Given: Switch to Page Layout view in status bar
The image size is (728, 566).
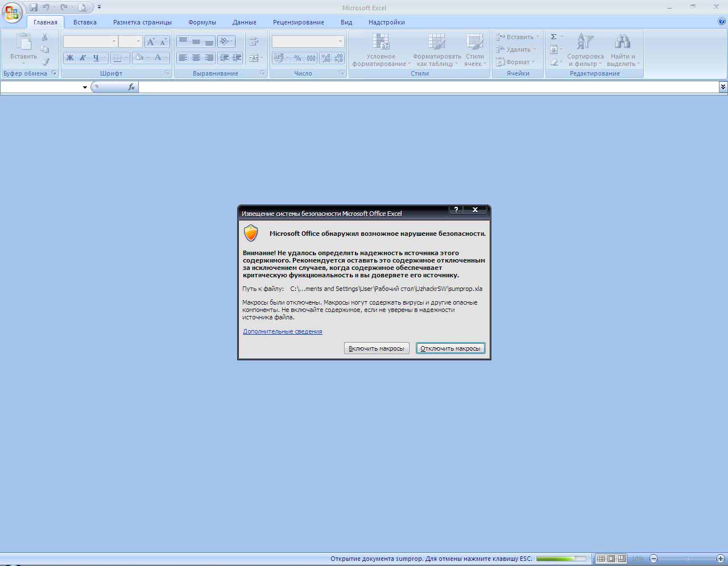Looking at the screenshot, I should (x=611, y=559).
